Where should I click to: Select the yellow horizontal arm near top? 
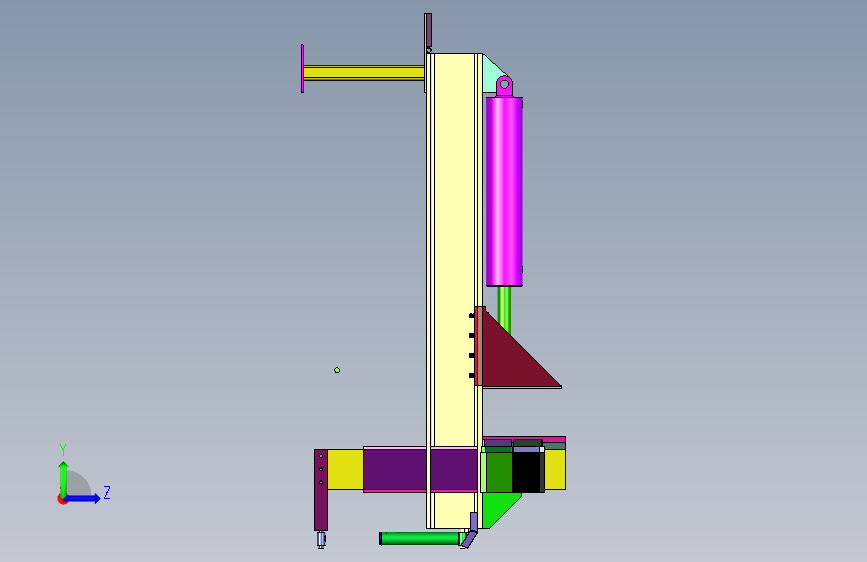click(x=364, y=72)
